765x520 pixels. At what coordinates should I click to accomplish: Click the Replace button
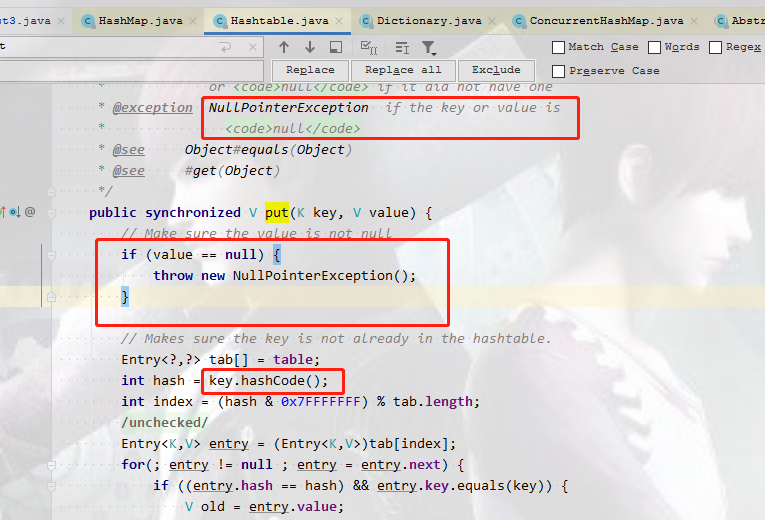pyautogui.click(x=310, y=70)
